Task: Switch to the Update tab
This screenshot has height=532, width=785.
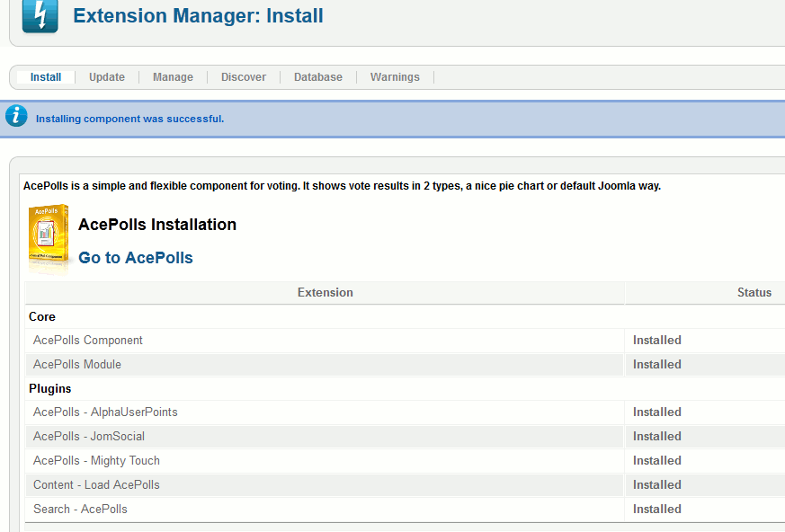Action: point(107,77)
